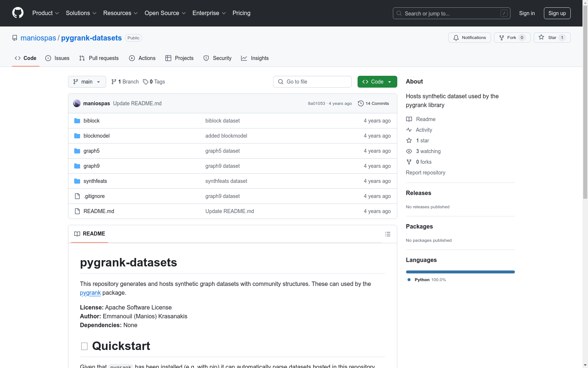Expand the Solutions menu
588x368 pixels.
coord(81,13)
